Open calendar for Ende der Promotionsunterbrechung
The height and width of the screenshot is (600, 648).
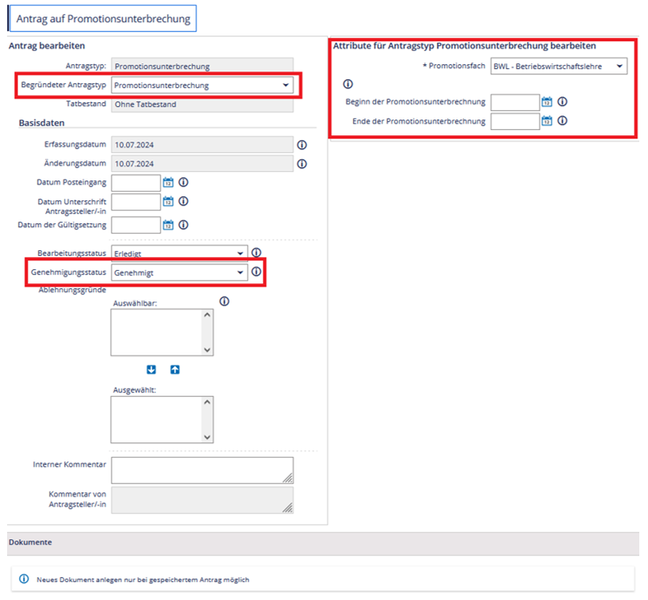coord(547,121)
